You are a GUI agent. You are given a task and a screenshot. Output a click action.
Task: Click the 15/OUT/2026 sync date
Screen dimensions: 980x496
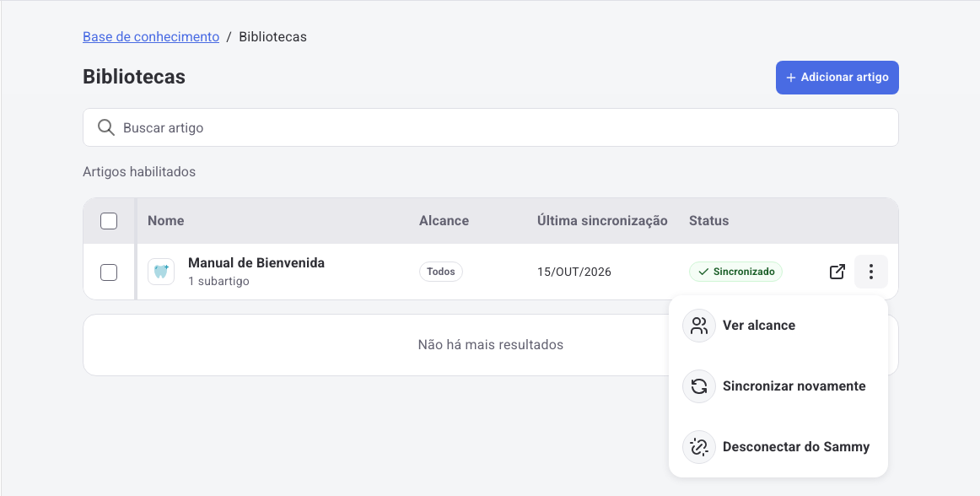(x=573, y=272)
